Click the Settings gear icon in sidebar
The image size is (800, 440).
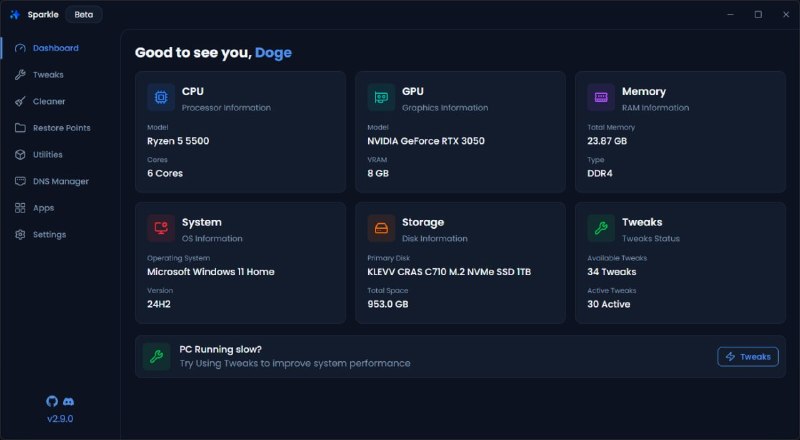tap(20, 234)
